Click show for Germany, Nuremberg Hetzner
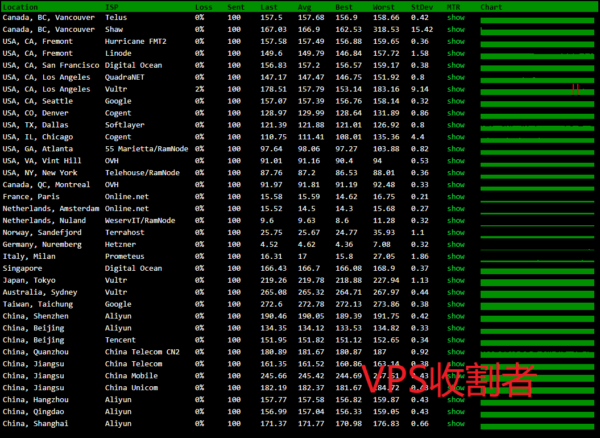600x438 pixels. (x=455, y=244)
